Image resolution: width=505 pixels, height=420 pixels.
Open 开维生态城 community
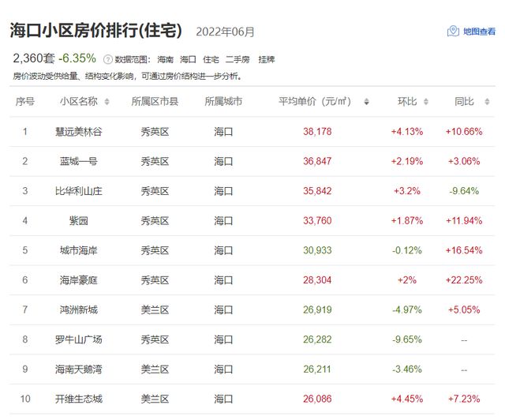click(x=79, y=399)
